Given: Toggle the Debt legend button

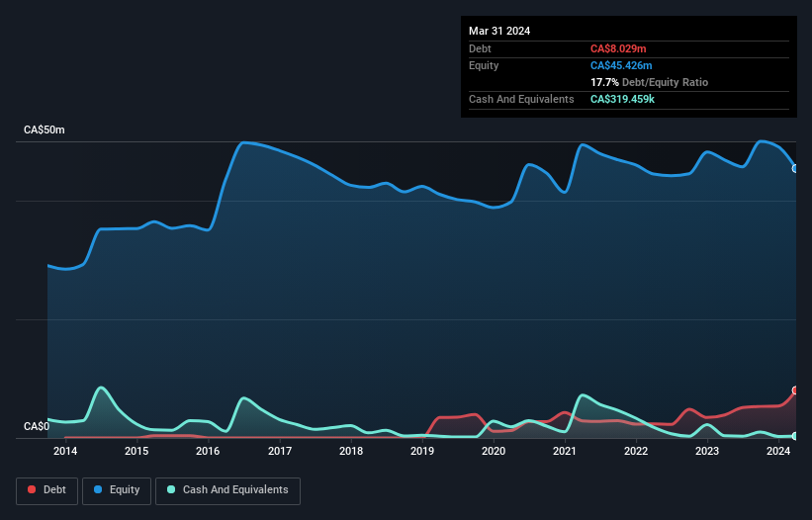Looking at the screenshot, I should pyautogui.click(x=47, y=490).
